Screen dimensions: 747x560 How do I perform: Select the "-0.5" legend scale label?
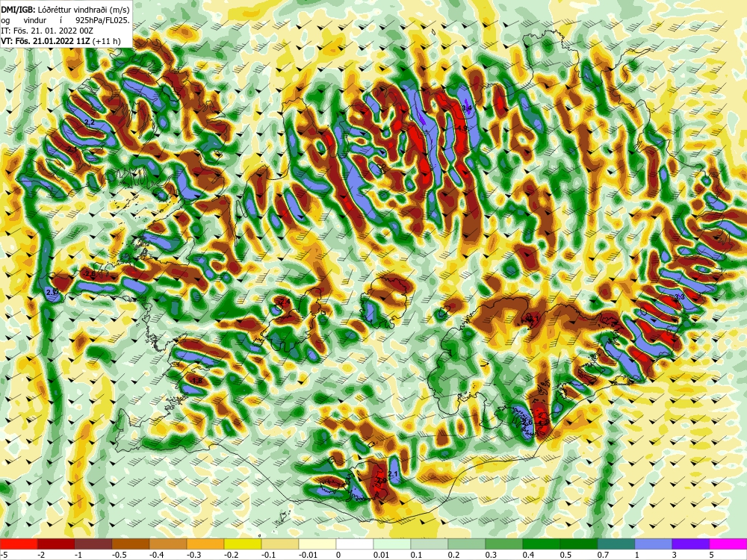coord(119,555)
